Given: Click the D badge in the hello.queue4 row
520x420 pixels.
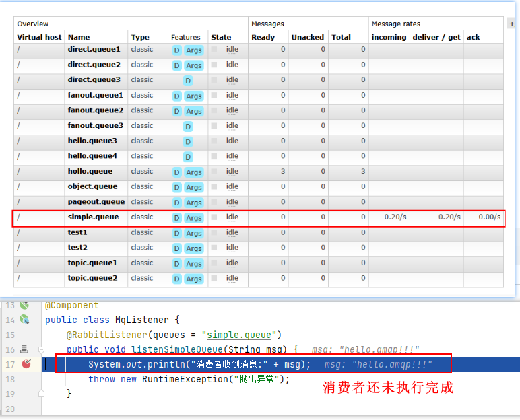Looking at the screenshot, I should (x=188, y=157).
